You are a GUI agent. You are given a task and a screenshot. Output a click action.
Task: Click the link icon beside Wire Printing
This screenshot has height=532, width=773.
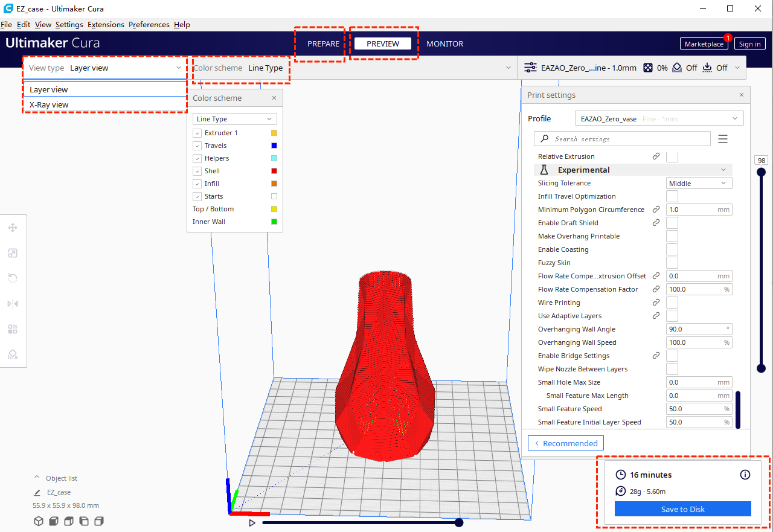tap(656, 303)
